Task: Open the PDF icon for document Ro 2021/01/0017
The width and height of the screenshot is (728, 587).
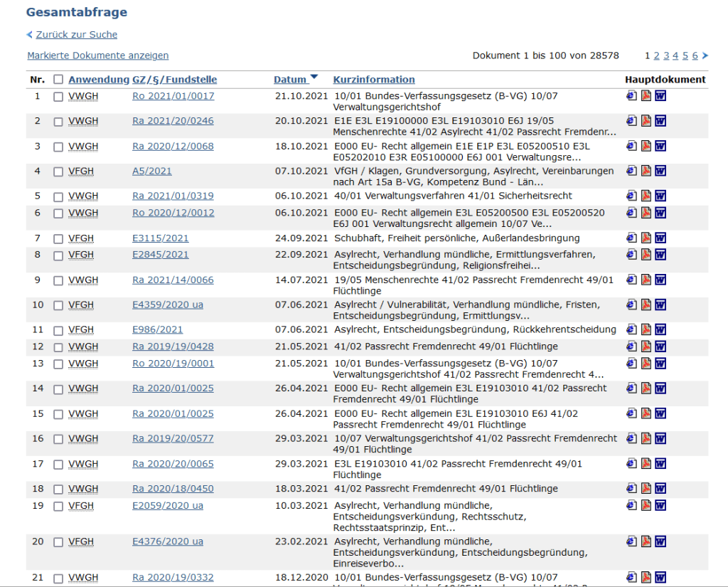Action: point(646,96)
